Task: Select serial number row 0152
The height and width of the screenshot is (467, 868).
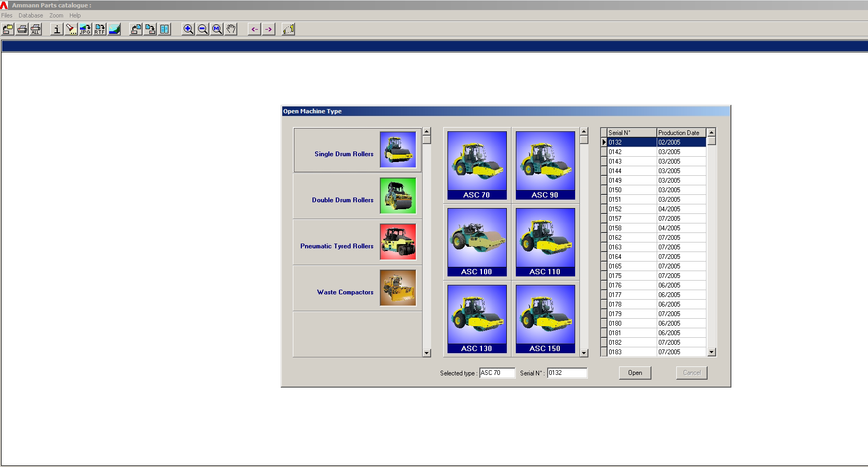Action: coord(657,209)
